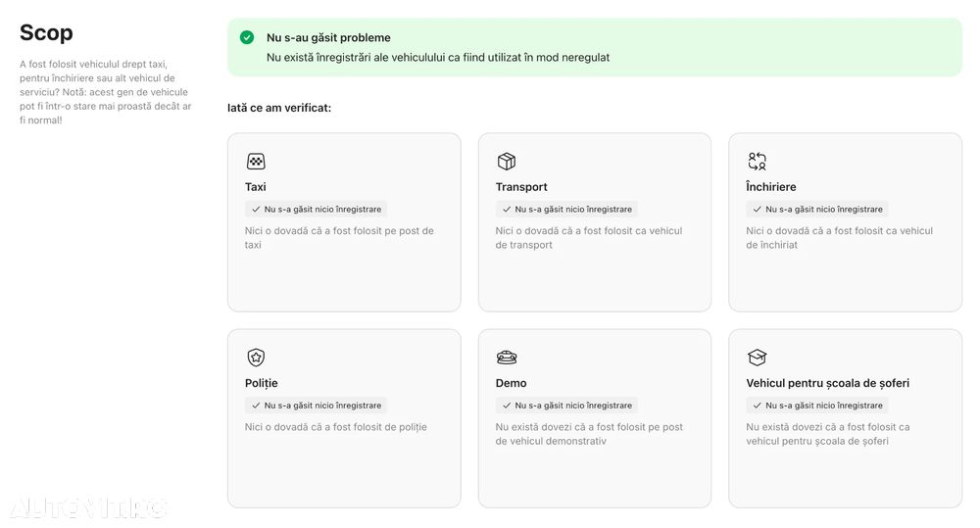Viewport: 980px width, 528px height.
Task: Click the Demo card title
Action: pos(512,383)
